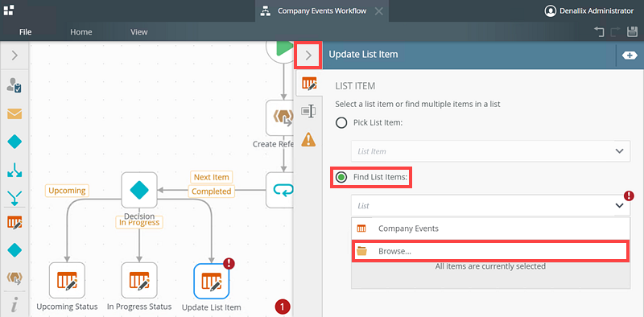
Task: Click the red error count badge
Action: coord(283,307)
